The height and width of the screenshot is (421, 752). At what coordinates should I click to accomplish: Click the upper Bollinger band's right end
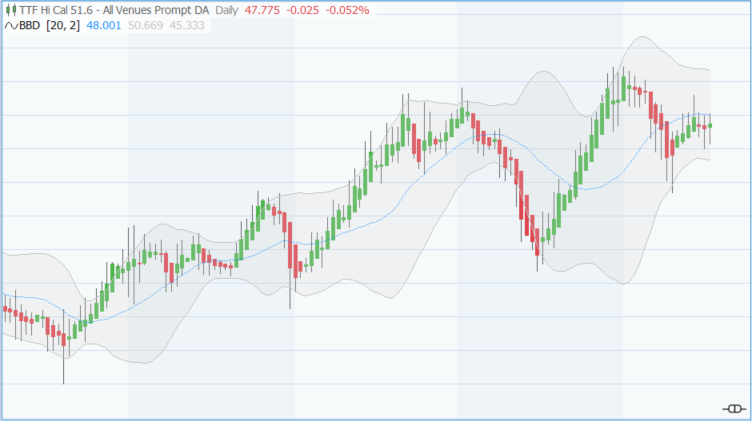(x=708, y=69)
